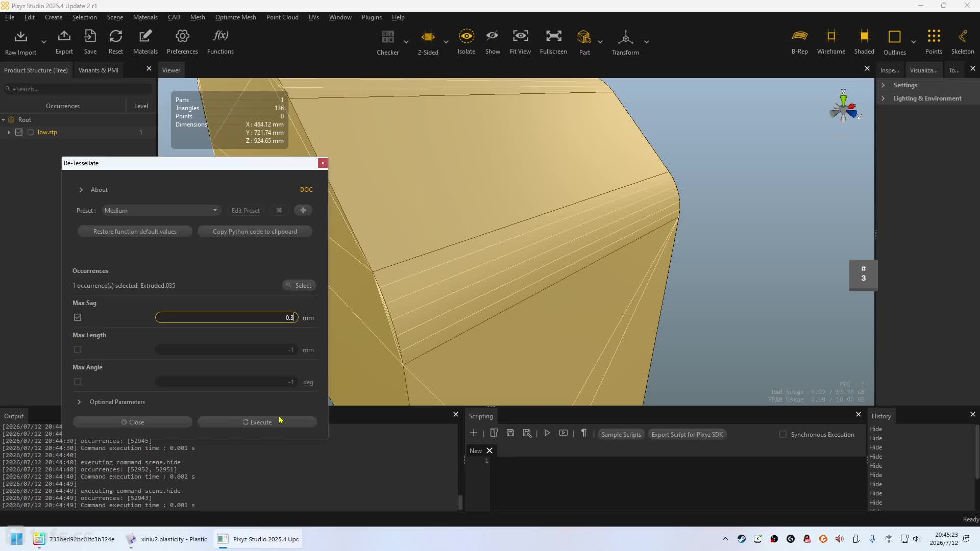Click the run script play icon
The height and width of the screenshot is (551, 980).
click(547, 433)
